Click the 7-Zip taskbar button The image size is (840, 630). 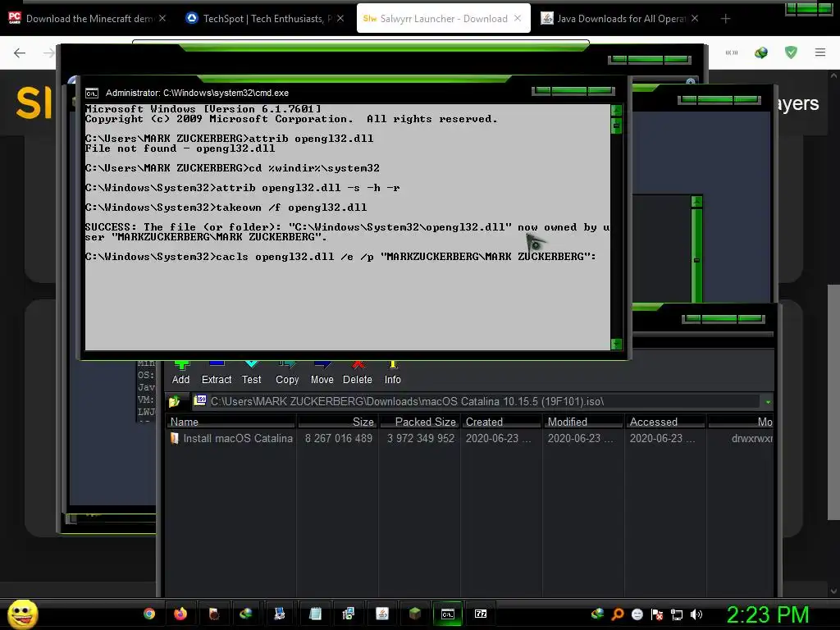(x=481, y=614)
